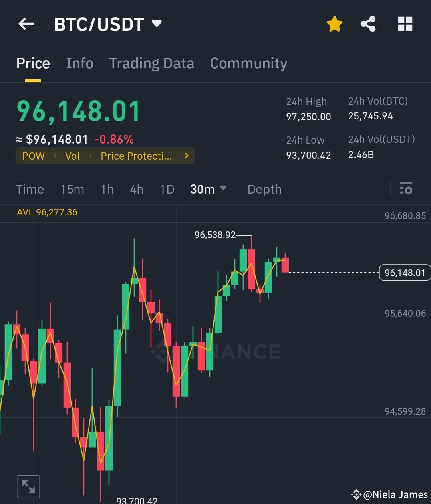The image size is (431, 504).
Task: Open chart indicator settings icon beside Depth
Action: pos(406,188)
